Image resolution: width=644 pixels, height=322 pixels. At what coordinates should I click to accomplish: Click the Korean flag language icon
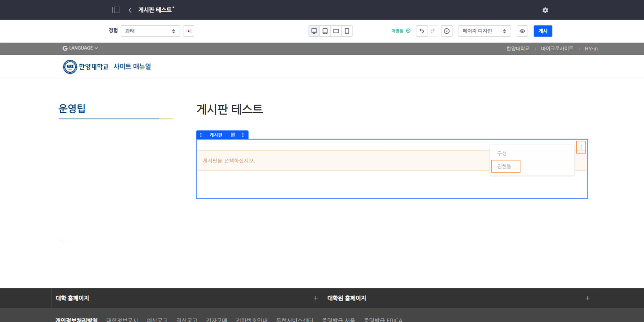(188, 31)
